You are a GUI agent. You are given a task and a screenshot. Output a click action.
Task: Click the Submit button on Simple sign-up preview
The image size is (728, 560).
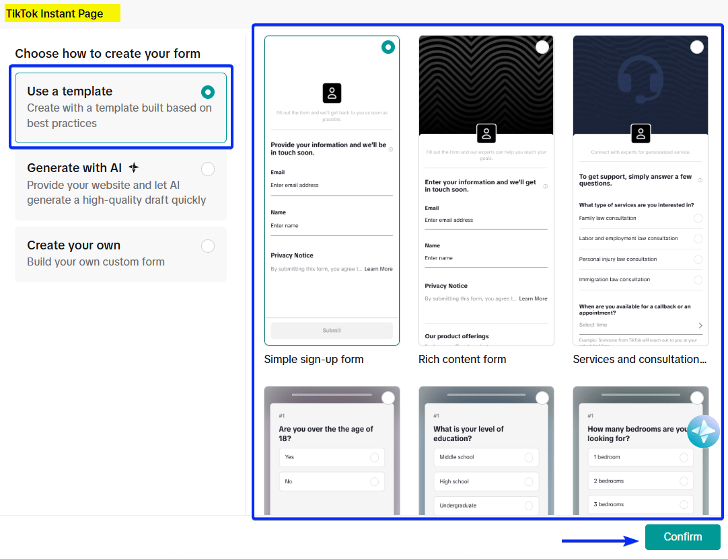tap(332, 330)
